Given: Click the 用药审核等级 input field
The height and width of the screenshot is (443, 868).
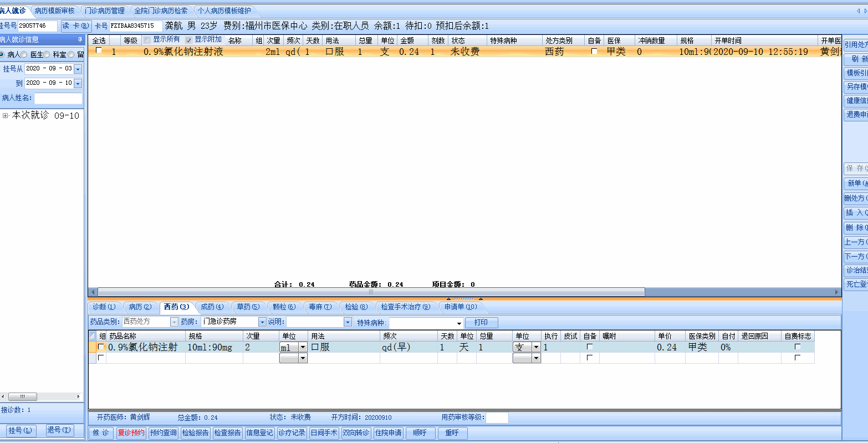Looking at the screenshot, I should 497,417.
